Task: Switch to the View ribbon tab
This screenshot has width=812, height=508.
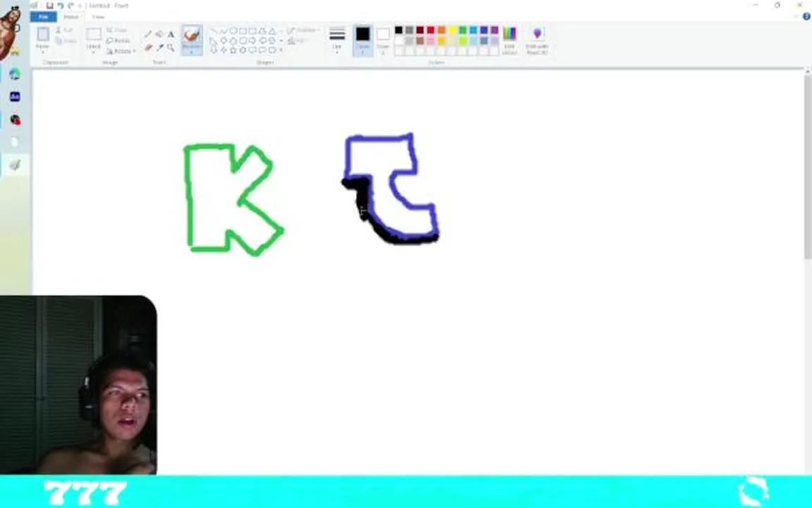Action: tap(98, 17)
